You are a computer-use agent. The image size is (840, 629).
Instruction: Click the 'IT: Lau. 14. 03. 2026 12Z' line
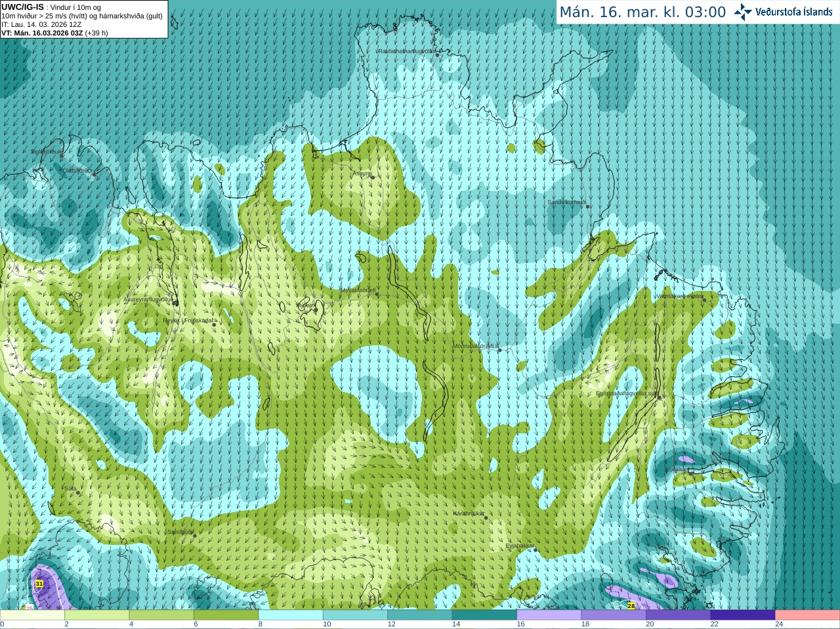[41, 24]
